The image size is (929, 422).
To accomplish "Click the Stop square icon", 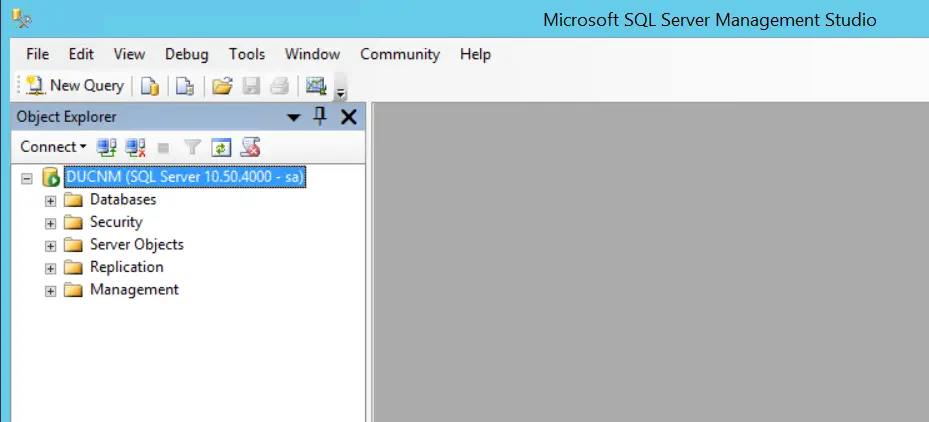I will 164,148.
